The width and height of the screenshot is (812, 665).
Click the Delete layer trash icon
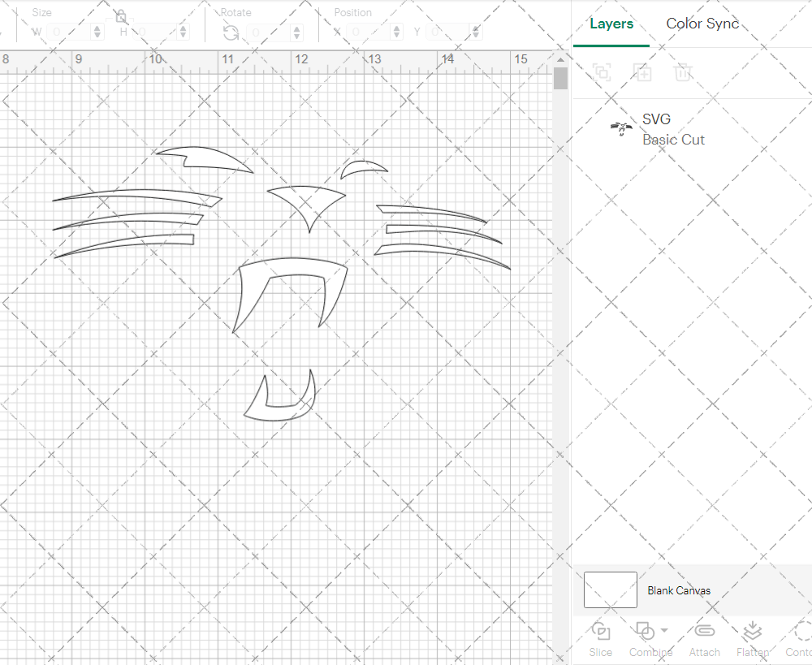(x=683, y=72)
